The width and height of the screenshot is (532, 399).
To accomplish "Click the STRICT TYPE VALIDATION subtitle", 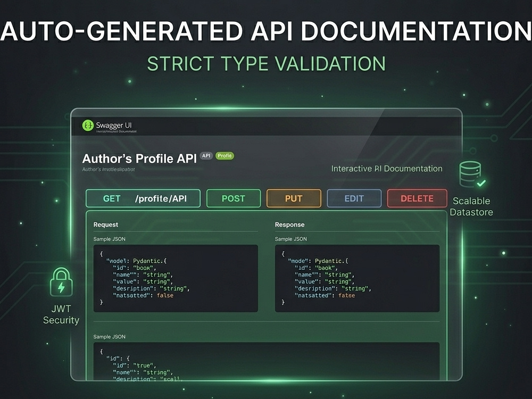I will pos(267,63).
